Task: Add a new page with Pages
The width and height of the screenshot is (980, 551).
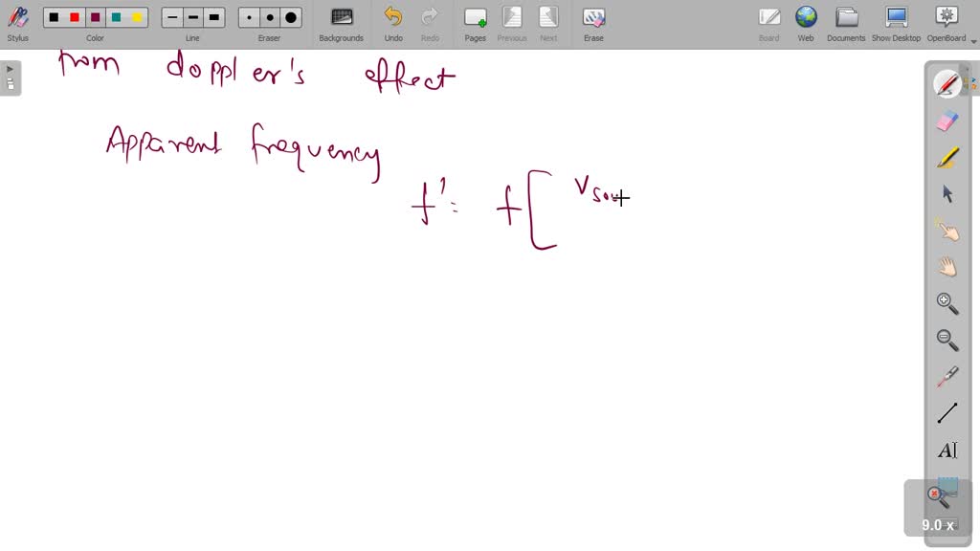Action: [x=475, y=24]
